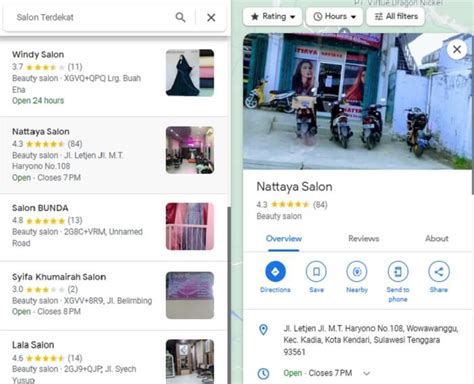Open the Rating filter dropdown

coord(273,16)
